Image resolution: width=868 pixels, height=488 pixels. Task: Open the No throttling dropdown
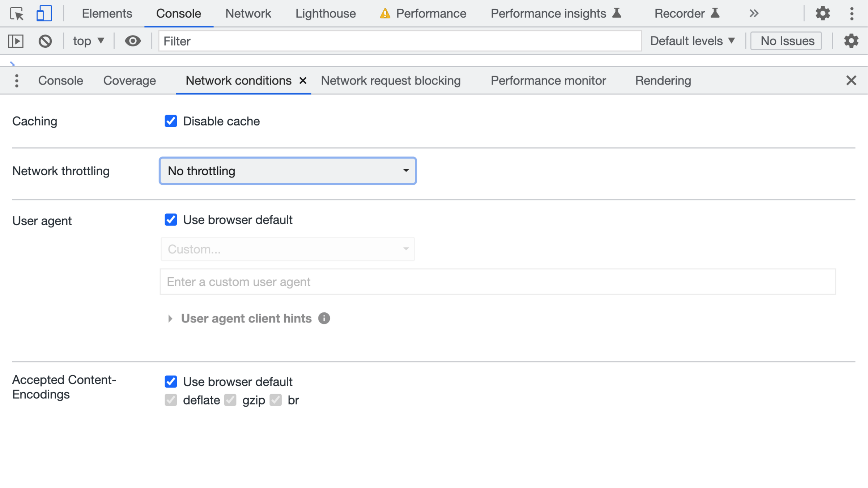click(288, 171)
